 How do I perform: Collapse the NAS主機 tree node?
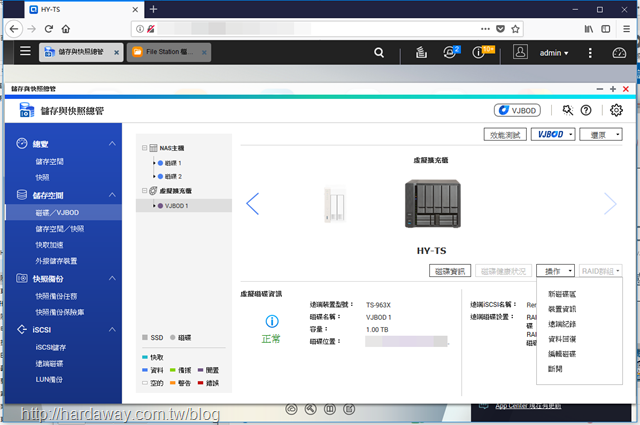click(144, 148)
